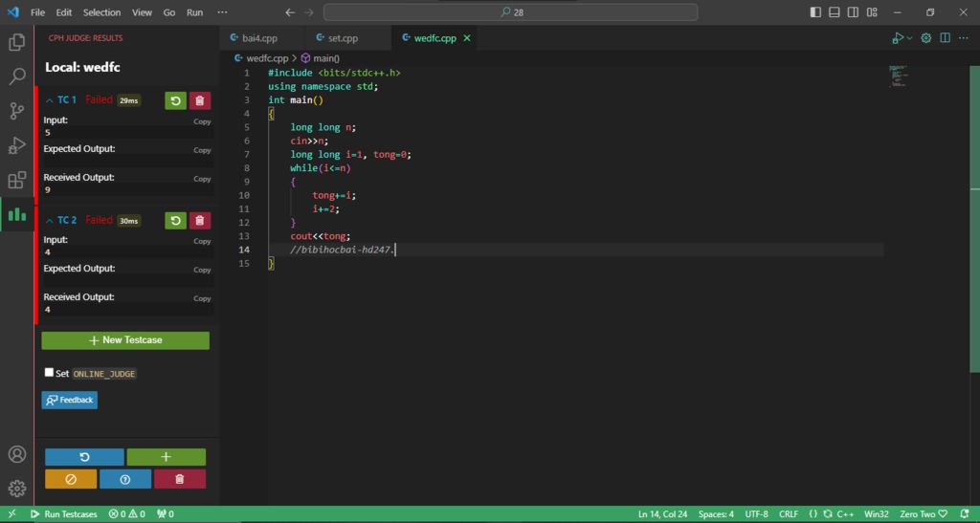Open the Run menu
Viewport: 980px width, 523px height.
tap(195, 12)
